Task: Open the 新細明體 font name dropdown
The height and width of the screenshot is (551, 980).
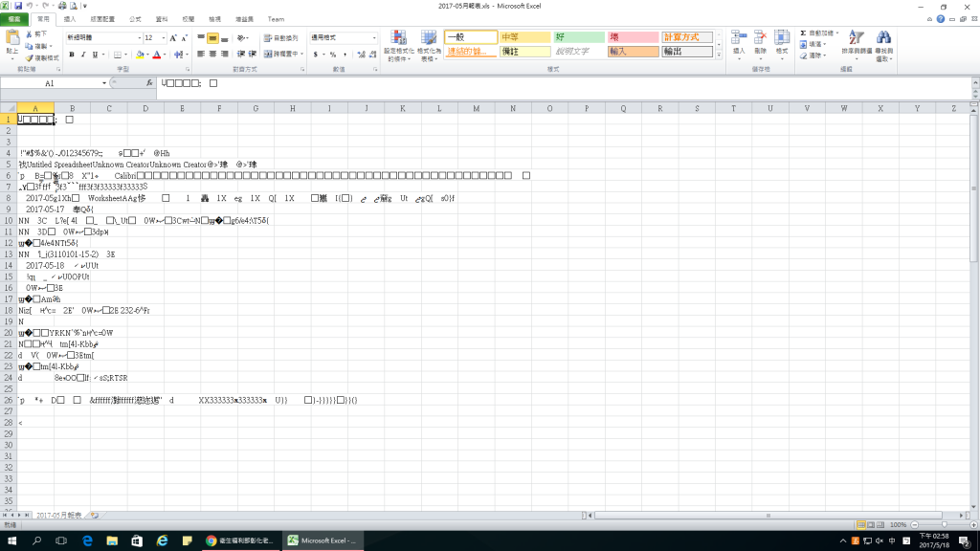Action: [x=136, y=38]
